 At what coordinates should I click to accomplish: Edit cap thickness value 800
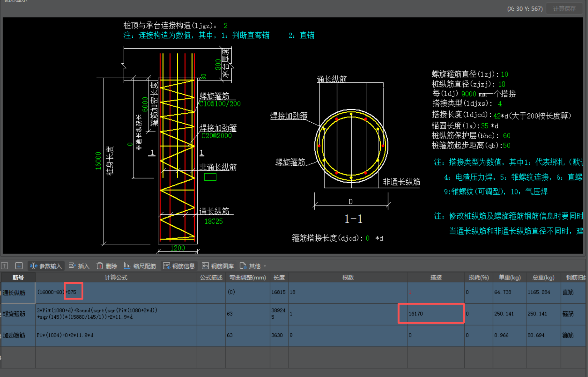218,65
